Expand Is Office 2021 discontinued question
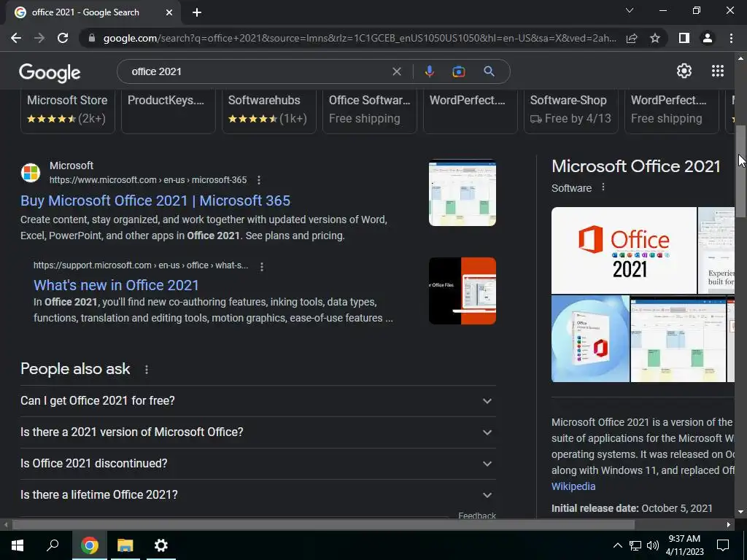The height and width of the screenshot is (560, 747). pyautogui.click(x=258, y=464)
